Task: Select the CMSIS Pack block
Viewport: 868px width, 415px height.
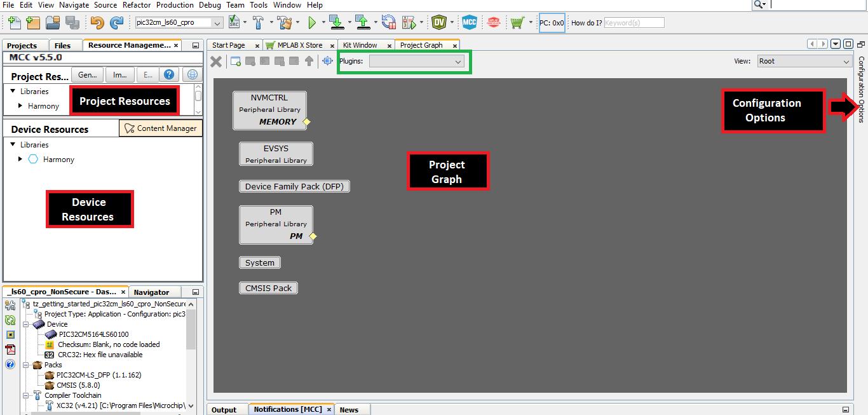Action: [x=268, y=288]
